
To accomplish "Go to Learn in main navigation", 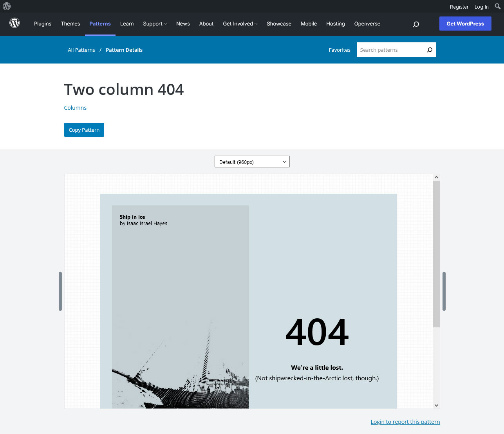I will [127, 24].
